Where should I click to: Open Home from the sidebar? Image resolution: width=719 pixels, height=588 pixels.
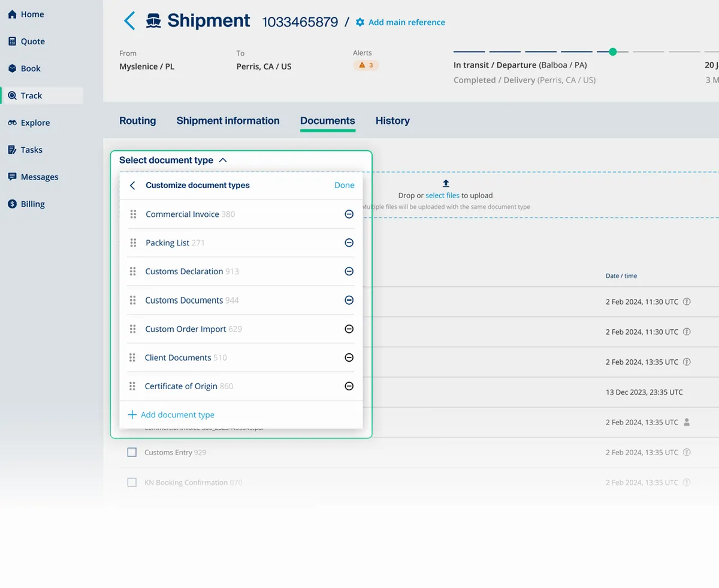click(x=28, y=14)
